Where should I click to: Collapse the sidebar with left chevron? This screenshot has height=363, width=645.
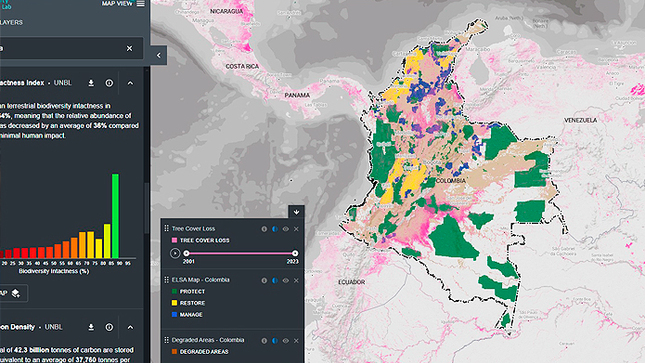tap(159, 55)
